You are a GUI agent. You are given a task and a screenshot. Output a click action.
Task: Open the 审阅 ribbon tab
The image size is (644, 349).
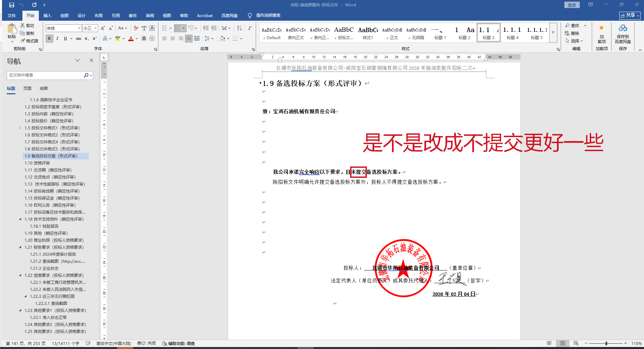point(150,15)
